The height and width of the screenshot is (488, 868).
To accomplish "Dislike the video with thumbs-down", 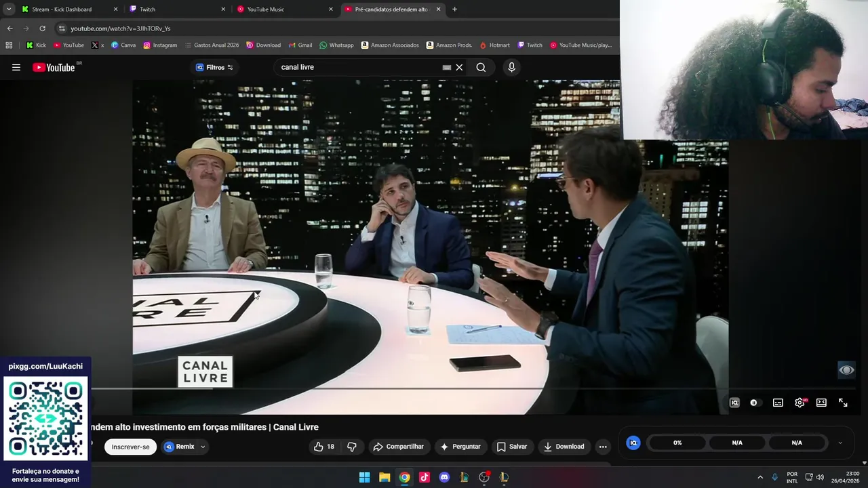I will pyautogui.click(x=352, y=447).
